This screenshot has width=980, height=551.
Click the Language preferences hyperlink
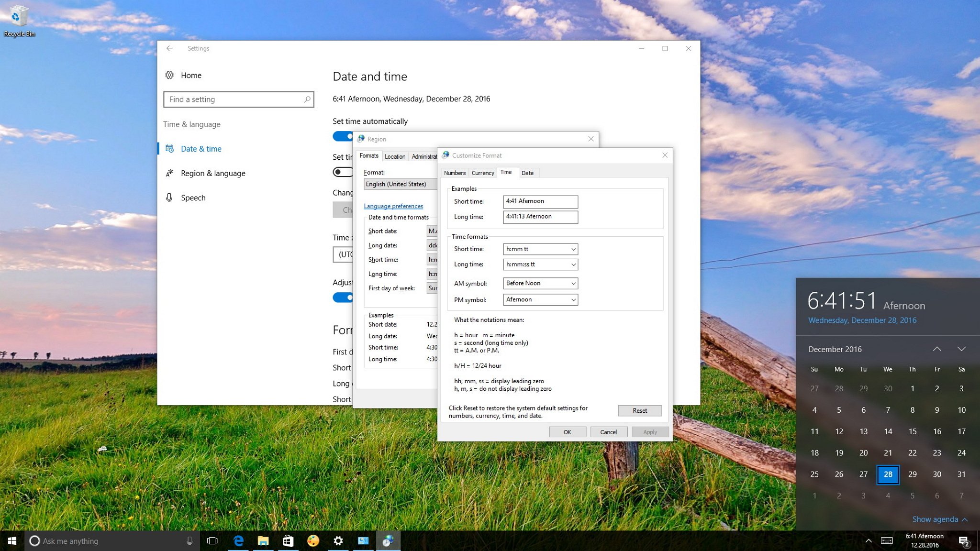pyautogui.click(x=393, y=206)
